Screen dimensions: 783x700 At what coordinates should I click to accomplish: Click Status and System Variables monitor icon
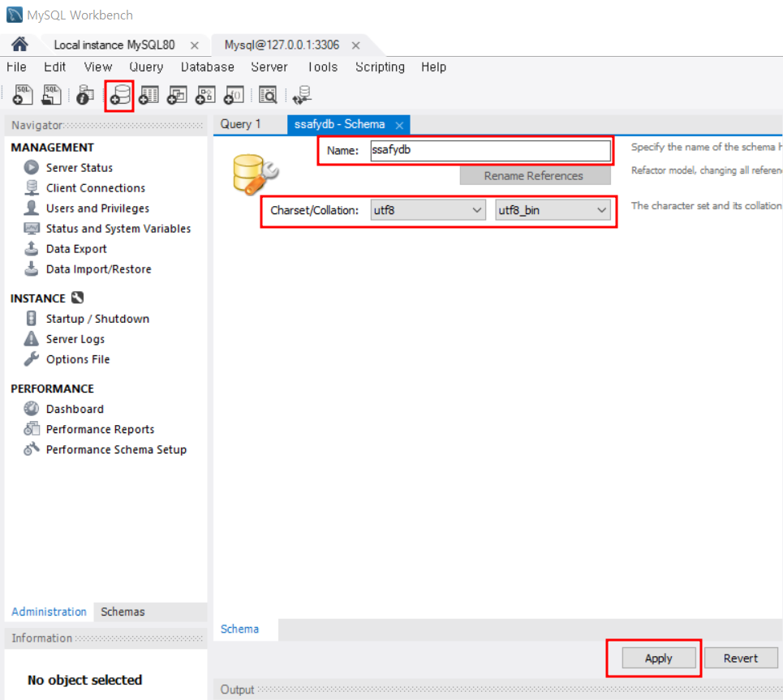tap(32, 228)
